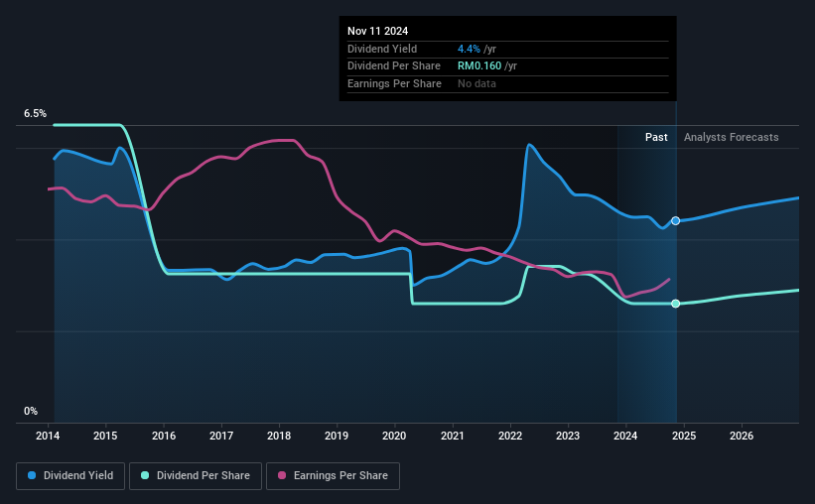Click the 2024 x-axis label

[625, 436]
